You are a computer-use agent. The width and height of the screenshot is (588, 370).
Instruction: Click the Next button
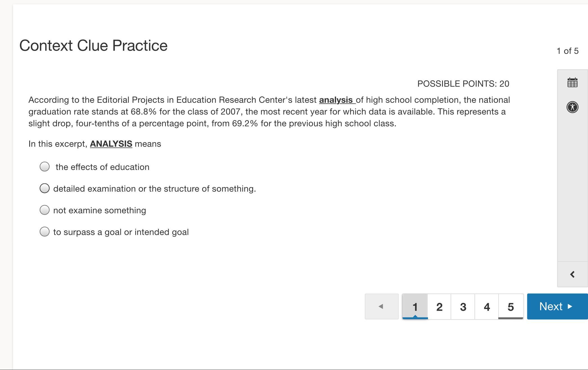557,306
